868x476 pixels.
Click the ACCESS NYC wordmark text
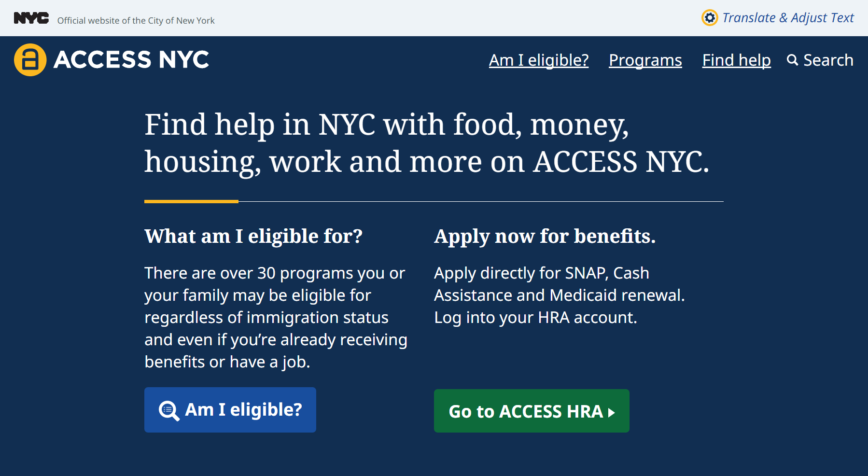(x=131, y=60)
